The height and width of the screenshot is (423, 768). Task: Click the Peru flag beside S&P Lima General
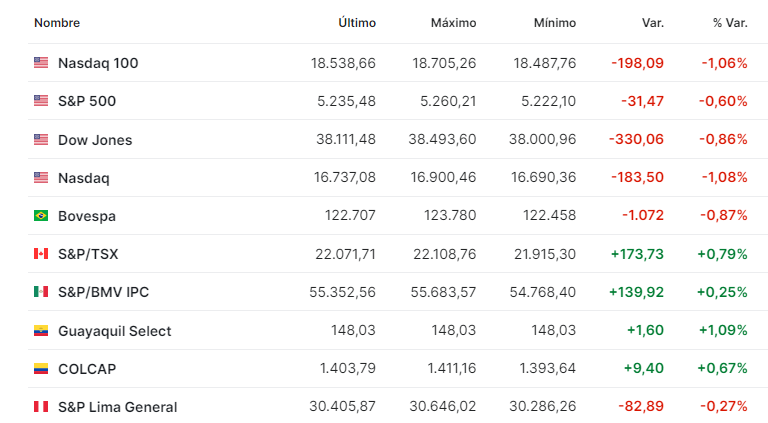pyautogui.click(x=41, y=407)
